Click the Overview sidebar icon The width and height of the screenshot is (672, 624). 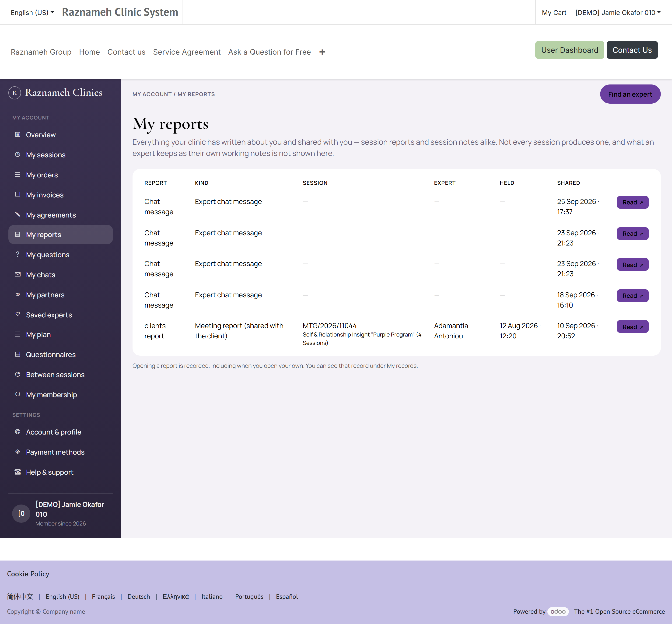coord(17,134)
